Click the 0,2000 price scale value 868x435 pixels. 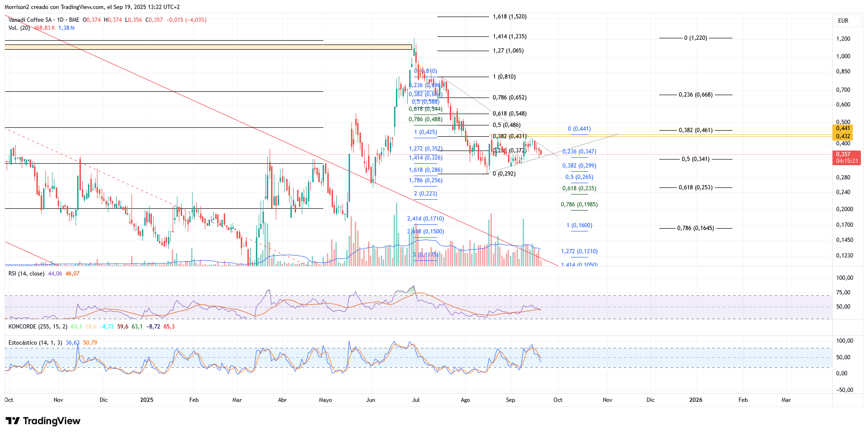844,209
